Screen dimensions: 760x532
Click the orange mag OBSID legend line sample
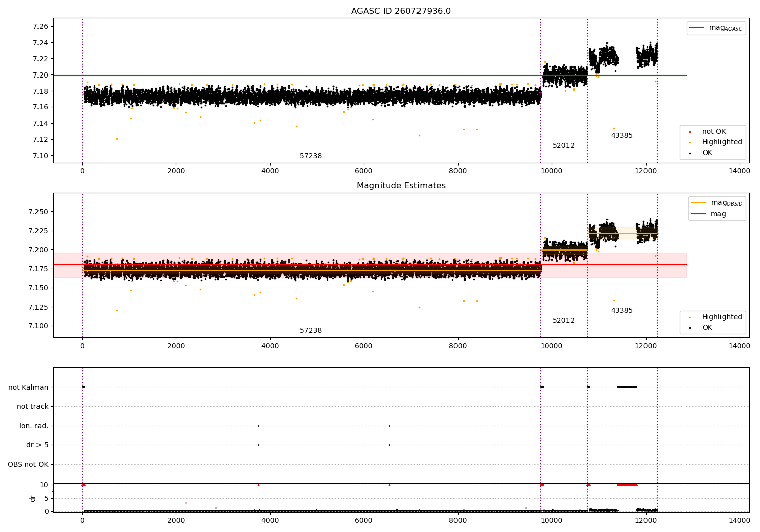[x=699, y=203]
